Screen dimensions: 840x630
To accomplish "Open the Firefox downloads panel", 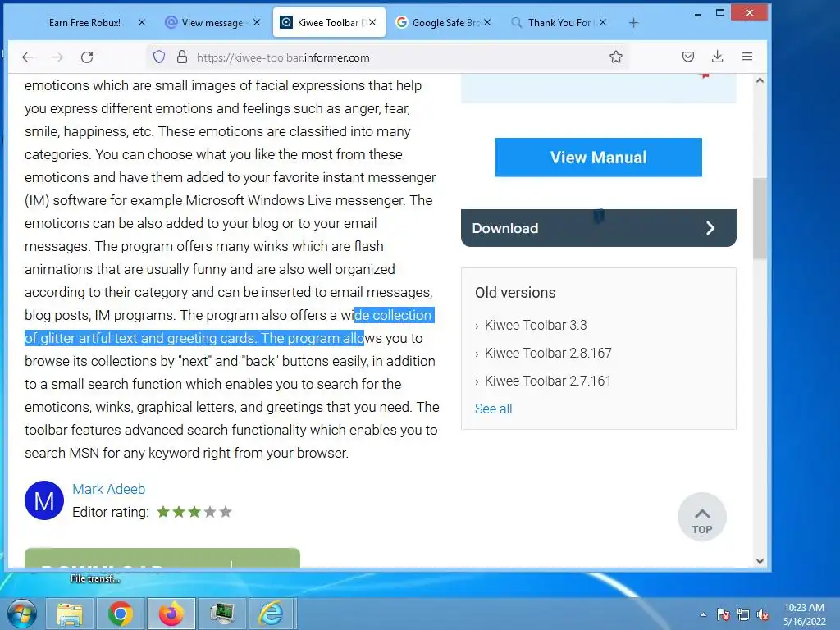I will pos(717,57).
